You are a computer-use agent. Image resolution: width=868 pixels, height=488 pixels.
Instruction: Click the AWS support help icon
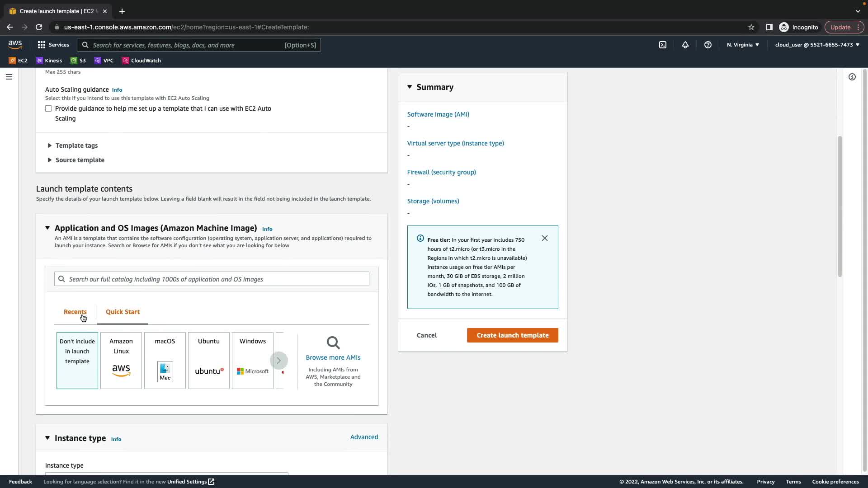tap(708, 45)
